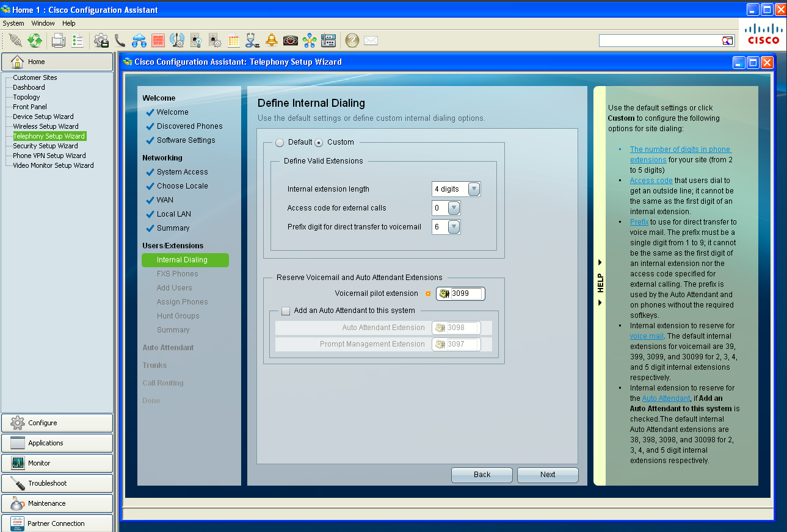787x532 pixels.
Task: Click the Home house icon
Action: (17, 62)
